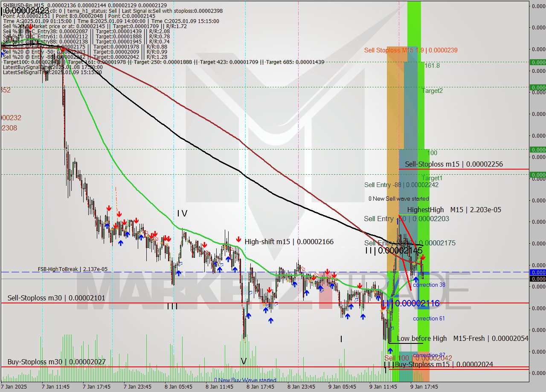This screenshot has height=392, width=546.
Task: Click the 0 New Buy Wave started text
Action: [245, 380]
